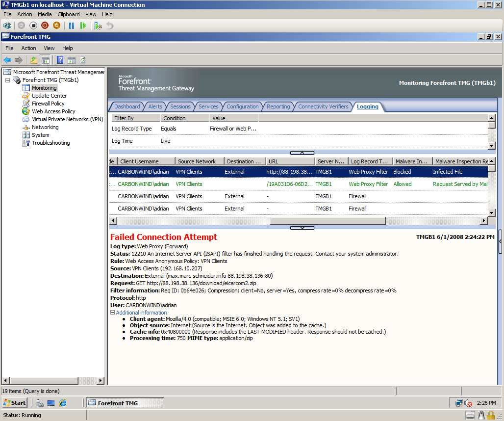Image resolution: width=504 pixels, height=421 pixels.
Task: Sort by Client Username column header
Action: pos(146,161)
